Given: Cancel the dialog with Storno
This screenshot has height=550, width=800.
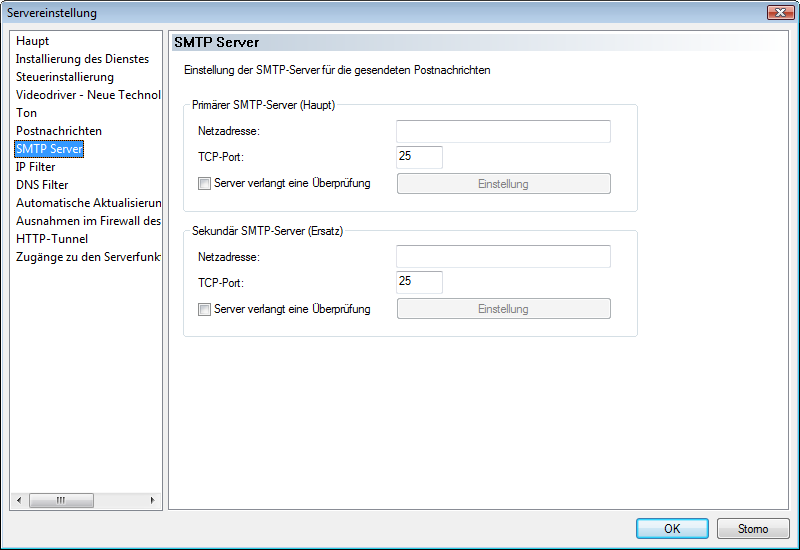Looking at the screenshot, I should pos(753,529).
